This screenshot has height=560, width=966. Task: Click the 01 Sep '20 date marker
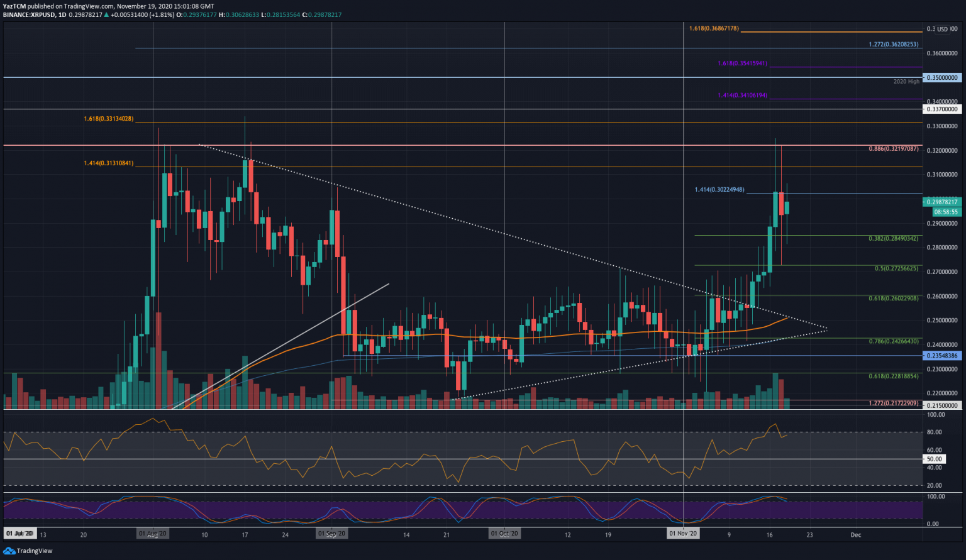pos(331,534)
